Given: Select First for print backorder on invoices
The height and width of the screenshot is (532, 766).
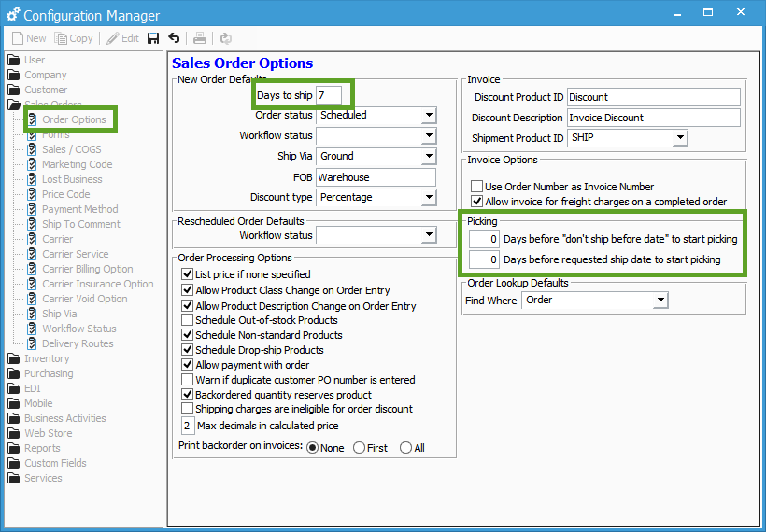Looking at the screenshot, I should pyautogui.click(x=359, y=448).
